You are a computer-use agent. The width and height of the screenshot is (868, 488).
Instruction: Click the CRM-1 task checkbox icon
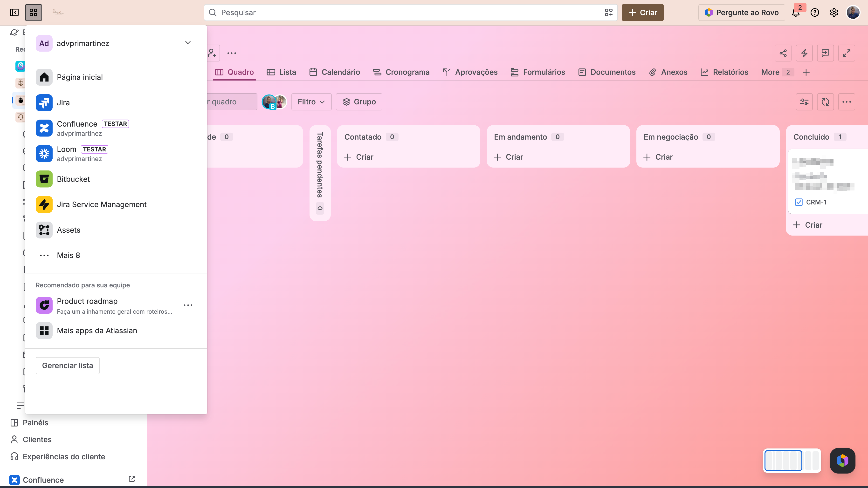799,202
